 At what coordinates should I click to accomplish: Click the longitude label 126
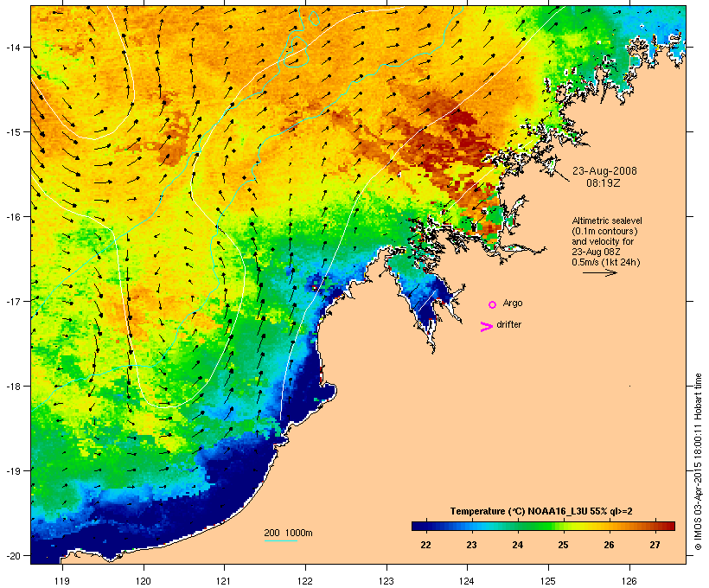[x=629, y=580]
